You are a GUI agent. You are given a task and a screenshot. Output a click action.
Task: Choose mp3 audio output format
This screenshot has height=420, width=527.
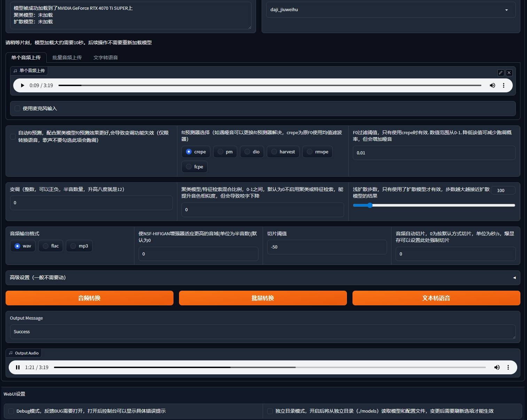click(79, 246)
